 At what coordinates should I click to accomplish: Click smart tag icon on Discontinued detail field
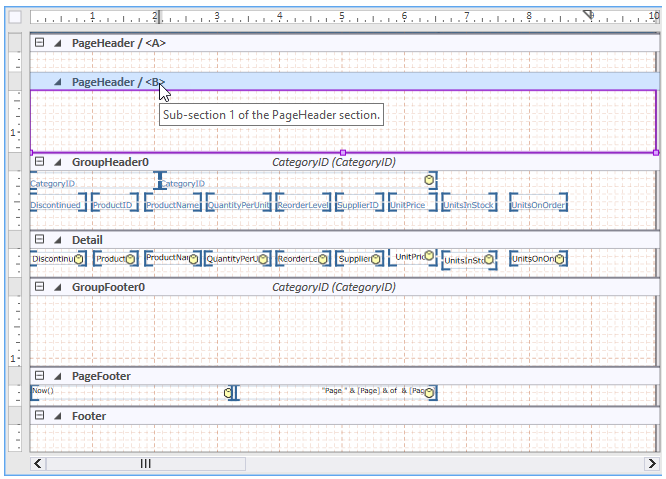[x=81, y=259]
